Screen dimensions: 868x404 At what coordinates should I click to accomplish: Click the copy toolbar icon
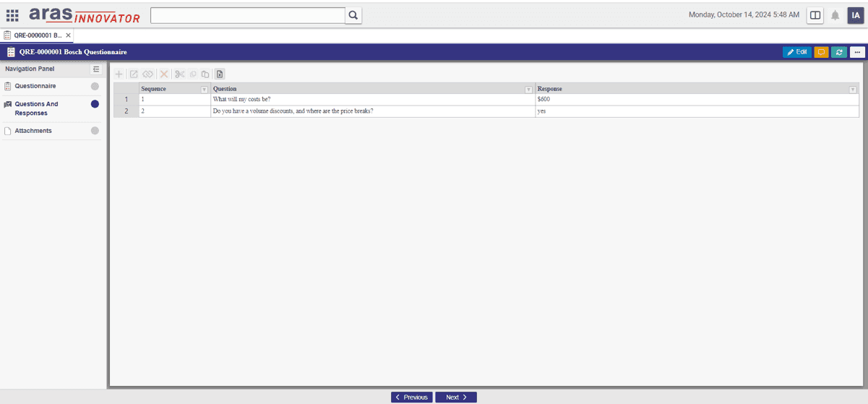click(x=193, y=74)
